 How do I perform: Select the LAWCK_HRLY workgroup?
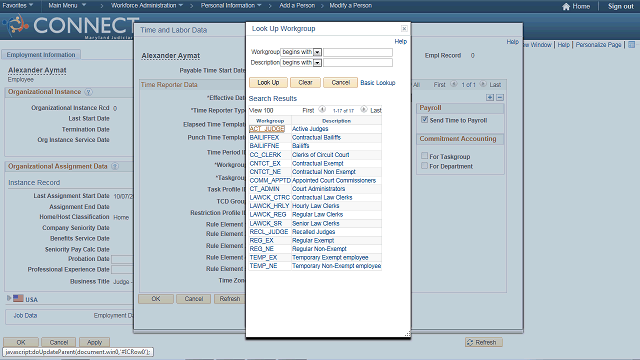(x=269, y=206)
